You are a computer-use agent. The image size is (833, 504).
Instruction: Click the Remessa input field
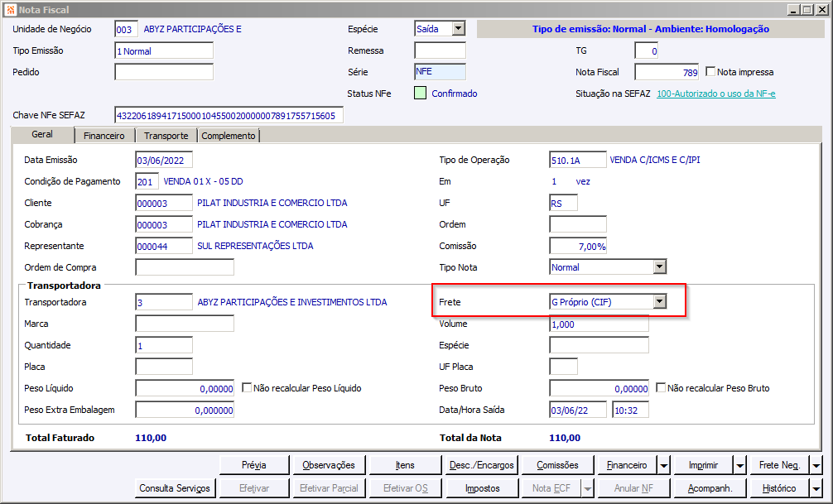tap(440, 50)
